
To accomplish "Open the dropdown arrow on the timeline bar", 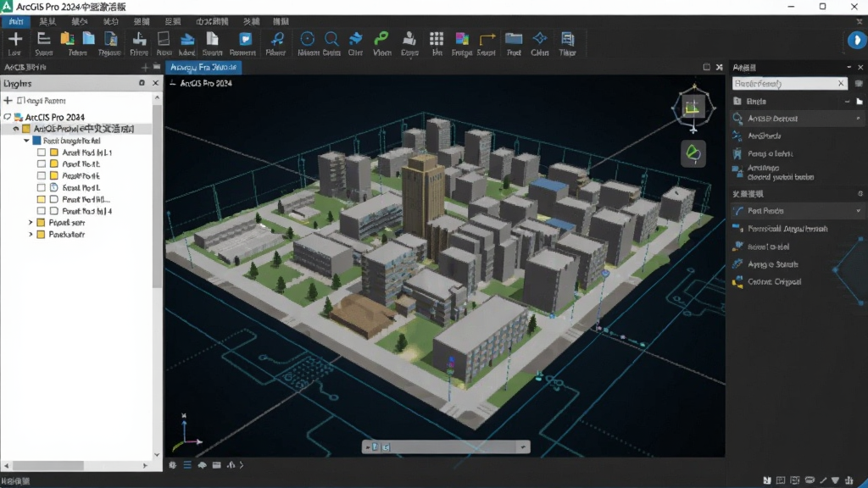I will (x=523, y=447).
